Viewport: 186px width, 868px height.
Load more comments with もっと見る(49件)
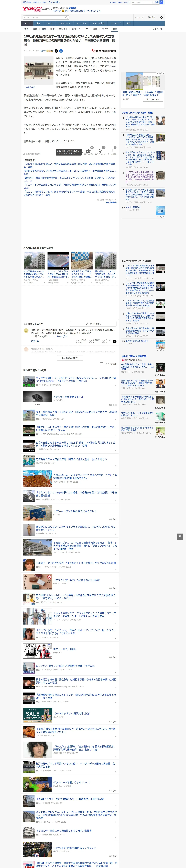pos(70,358)
